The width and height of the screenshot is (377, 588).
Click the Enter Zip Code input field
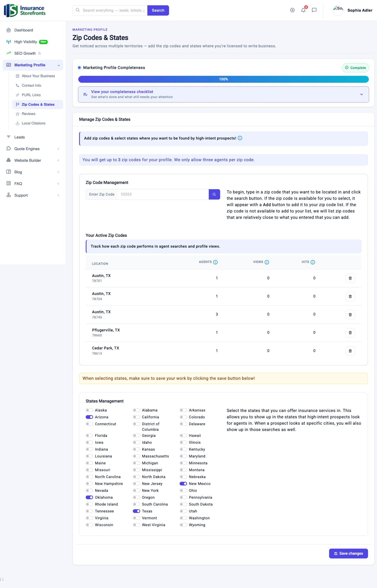[x=163, y=194]
